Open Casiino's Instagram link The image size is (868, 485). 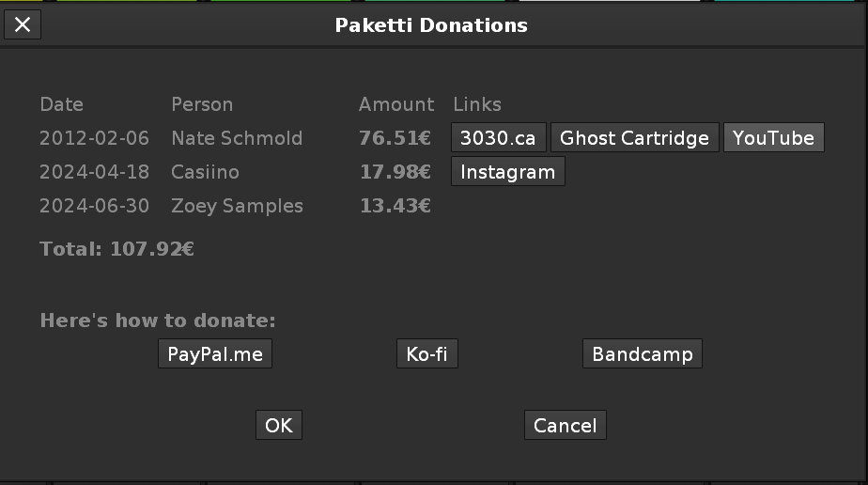coord(508,172)
